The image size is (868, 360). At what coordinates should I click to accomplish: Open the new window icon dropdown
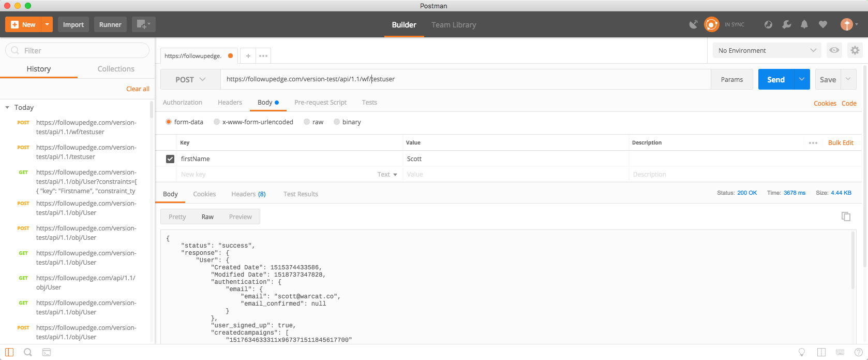[x=143, y=24]
